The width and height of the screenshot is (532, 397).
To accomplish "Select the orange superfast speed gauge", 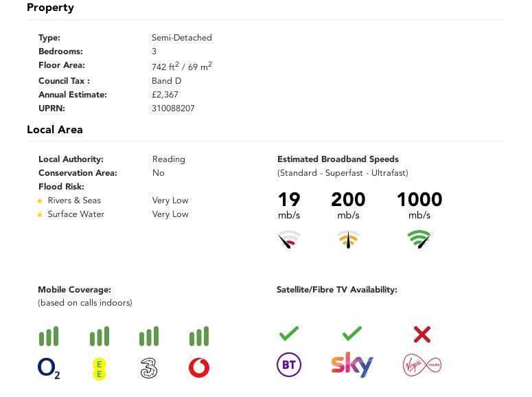I will (x=349, y=239).
